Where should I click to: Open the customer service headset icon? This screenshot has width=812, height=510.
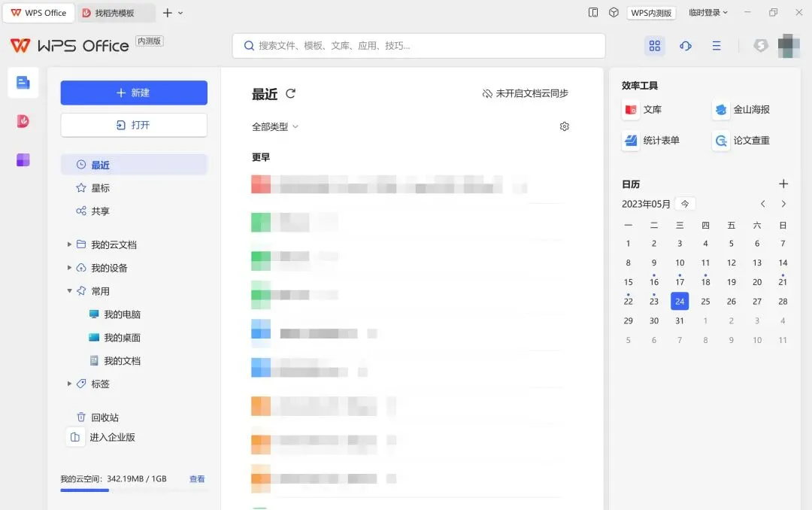click(686, 46)
